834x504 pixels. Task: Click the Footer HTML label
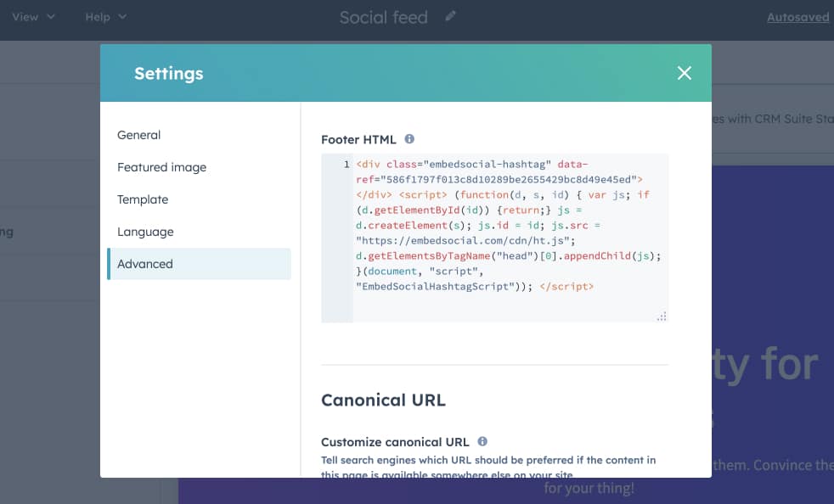click(358, 140)
